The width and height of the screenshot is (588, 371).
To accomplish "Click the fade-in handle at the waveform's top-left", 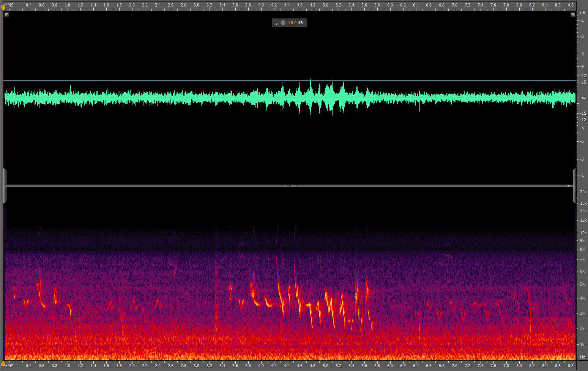I will pos(6,14).
